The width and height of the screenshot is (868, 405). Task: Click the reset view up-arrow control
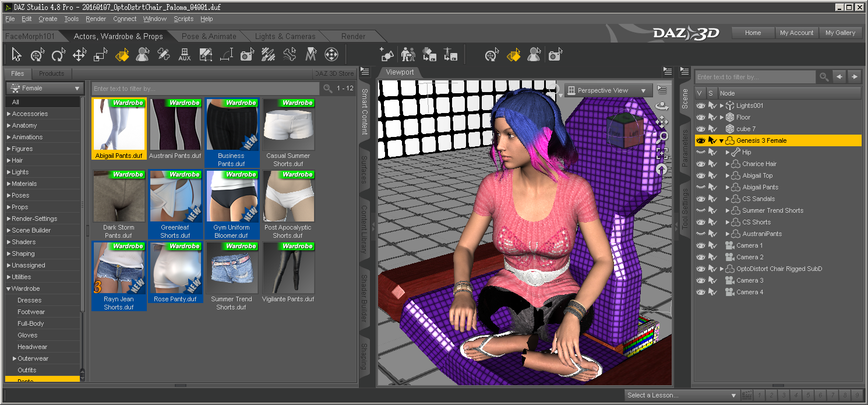662,169
